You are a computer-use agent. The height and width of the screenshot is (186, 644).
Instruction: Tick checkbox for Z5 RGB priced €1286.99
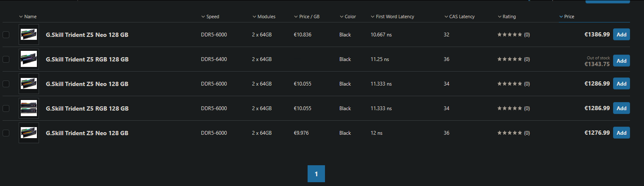coord(6,108)
